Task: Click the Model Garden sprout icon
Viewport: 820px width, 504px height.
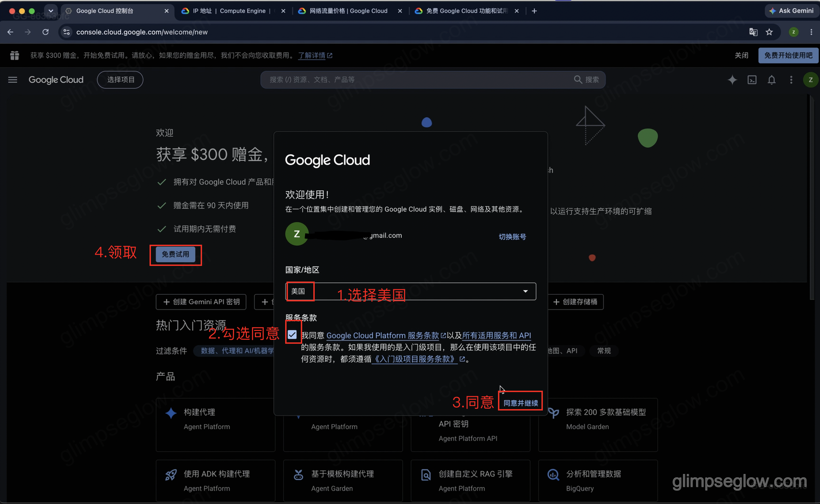Action: pos(553,413)
